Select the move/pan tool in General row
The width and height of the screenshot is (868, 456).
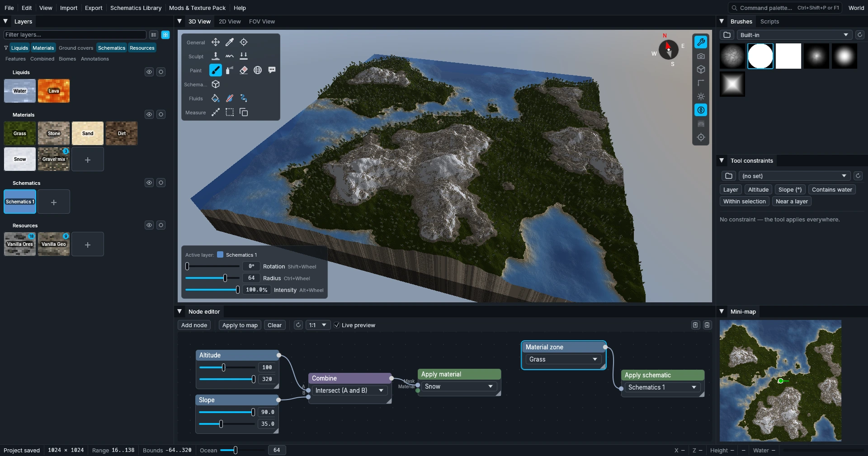[216, 42]
